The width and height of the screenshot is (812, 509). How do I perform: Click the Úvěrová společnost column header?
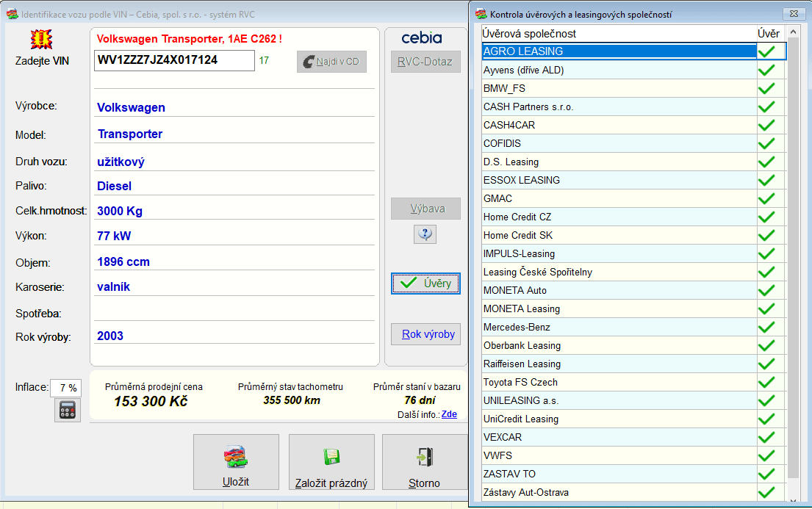coord(619,34)
